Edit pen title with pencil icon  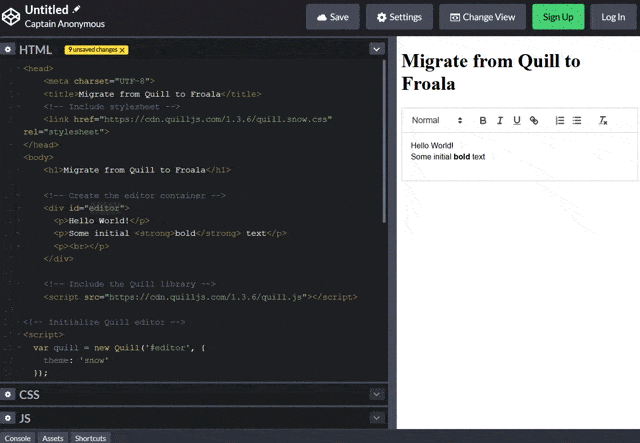pyautogui.click(x=77, y=9)
